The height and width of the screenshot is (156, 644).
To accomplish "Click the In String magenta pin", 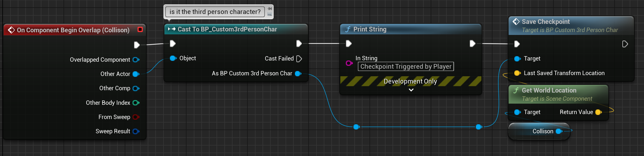I will (349, 63).
